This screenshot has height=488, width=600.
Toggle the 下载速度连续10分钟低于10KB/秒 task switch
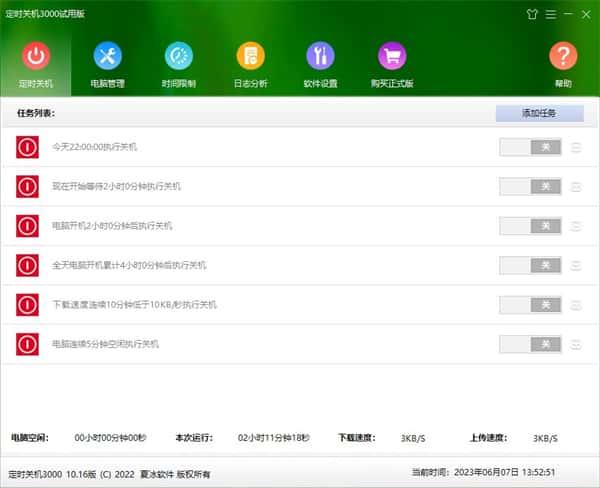tap(530, 305)
